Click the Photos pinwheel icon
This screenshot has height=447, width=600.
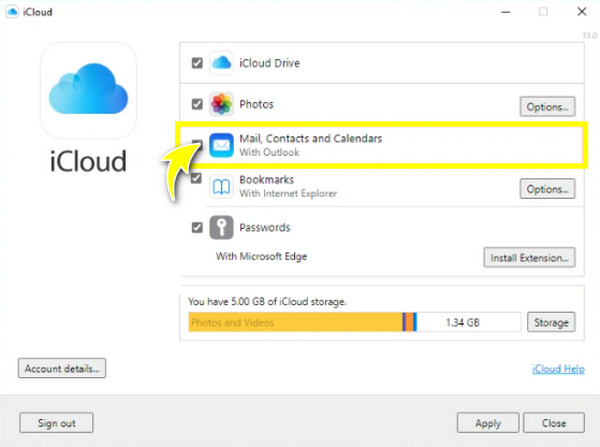[x=221, y=104]
